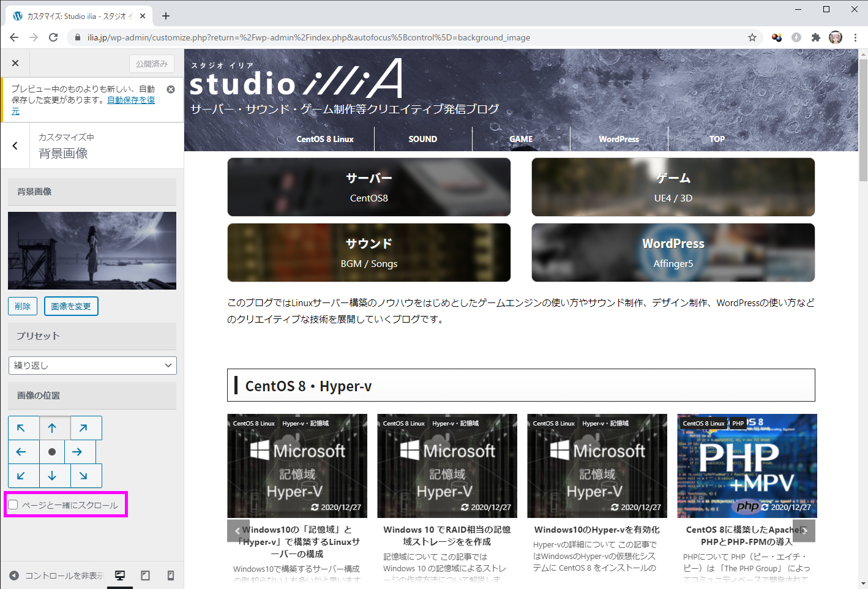This screenshot has height=589, width=868.
Task: Click the studio ilia site logo
Action: (296, 79)
